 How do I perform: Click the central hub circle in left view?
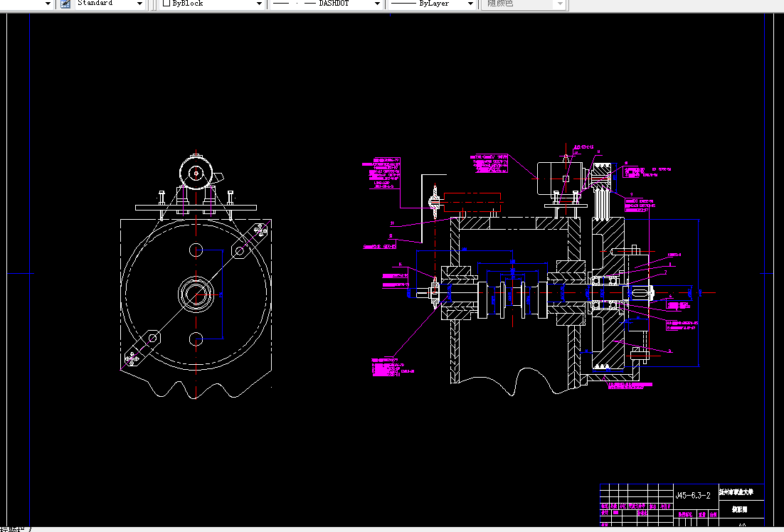pyautogui.click(x=196, y=294)
